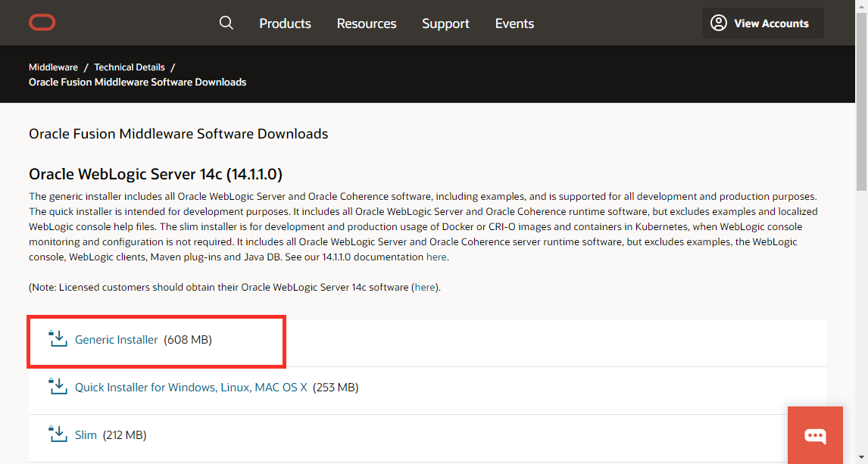
Task: Download the Slim installer
Action: (86, 434)
